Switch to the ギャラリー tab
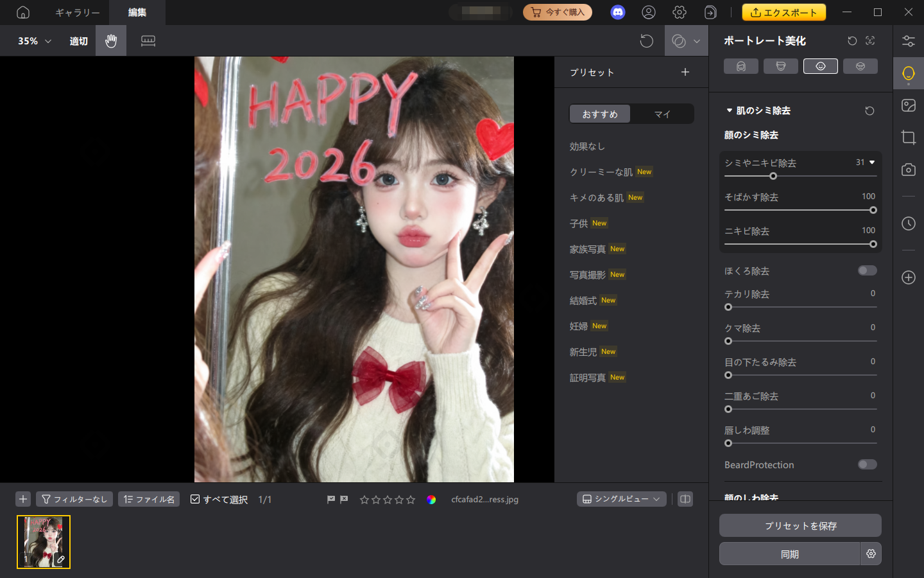Viewport: 924px width, 578px height. pos(77,12)
